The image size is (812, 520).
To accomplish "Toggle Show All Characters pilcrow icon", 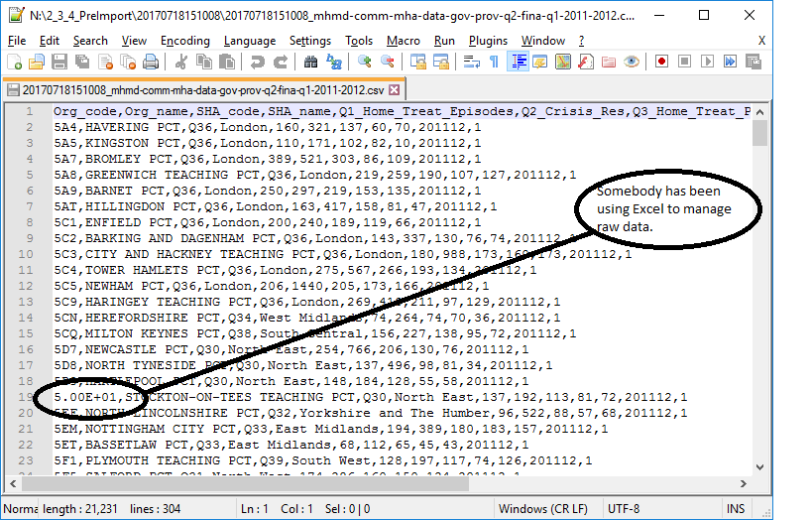I will click(494, 63).
